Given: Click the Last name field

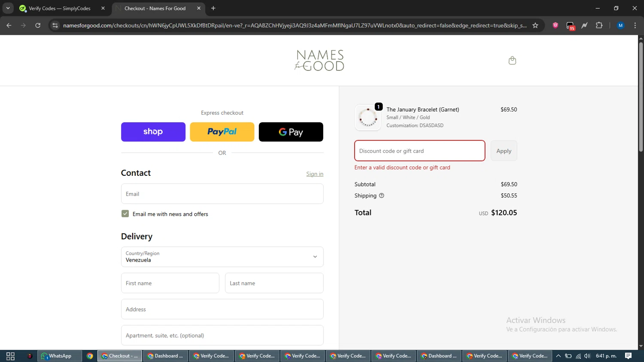Looking at the screenshot, I should tap(274, 283).
